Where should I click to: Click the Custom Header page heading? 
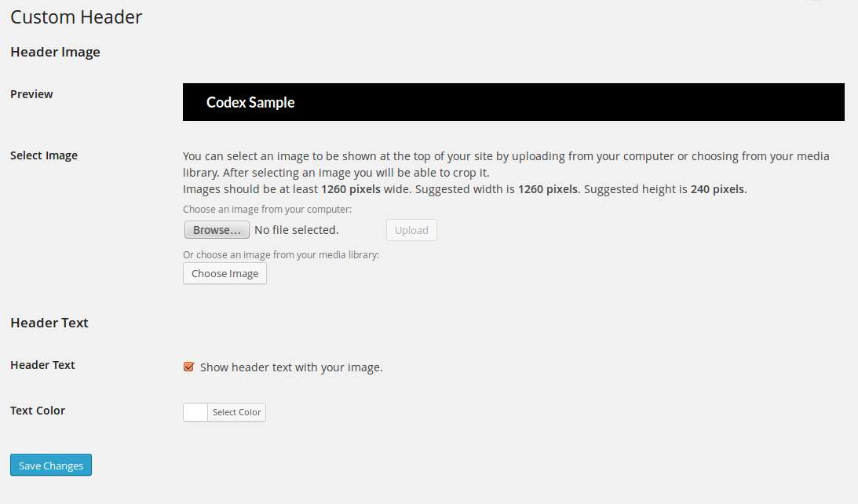76,17
